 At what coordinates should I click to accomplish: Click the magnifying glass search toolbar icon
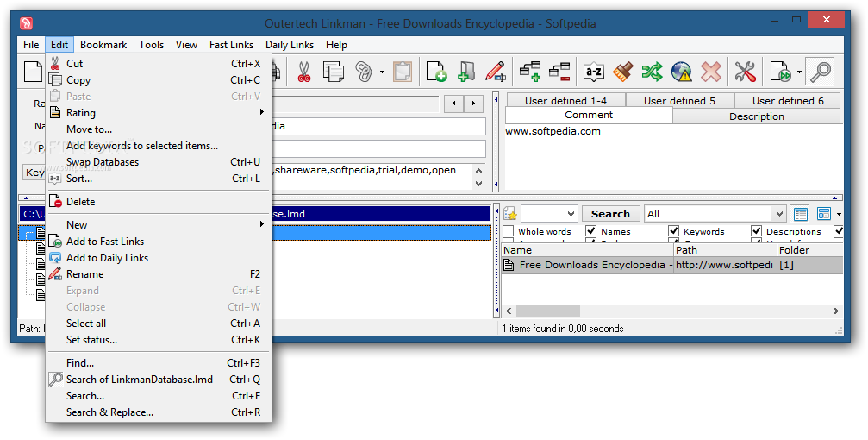click(820, 72)
